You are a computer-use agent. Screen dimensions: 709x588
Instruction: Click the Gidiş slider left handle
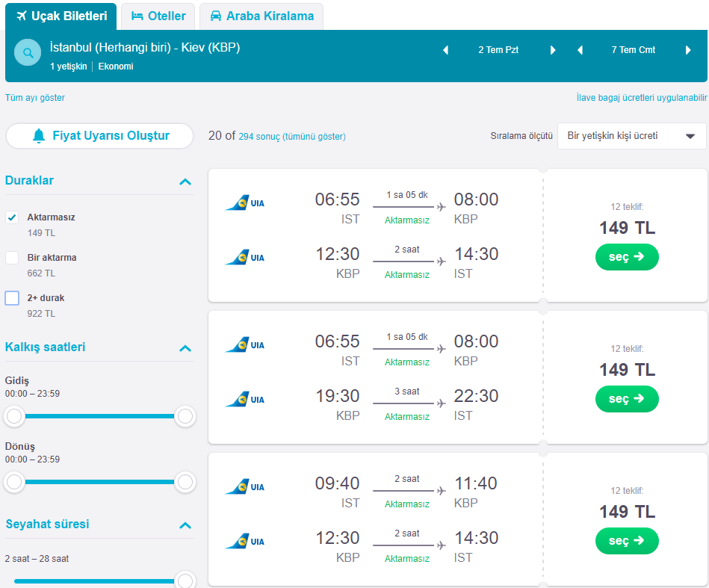pyautogui.click(x=14, y=416)
